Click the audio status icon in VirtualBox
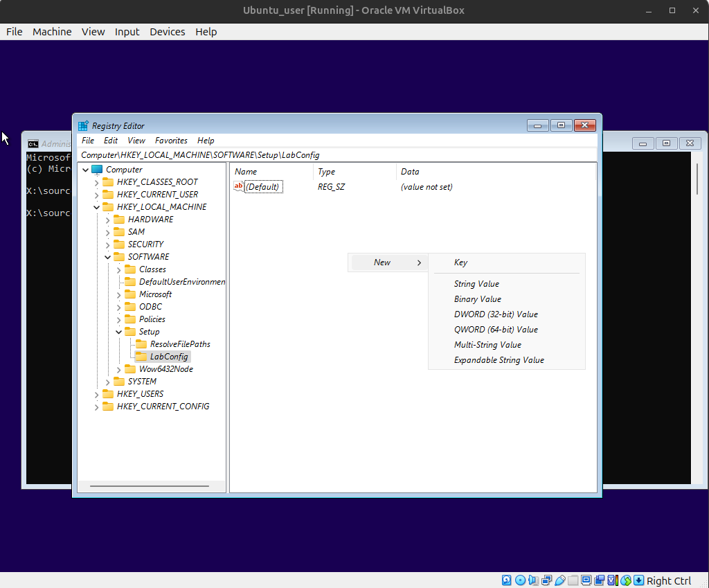 [533, 580]
